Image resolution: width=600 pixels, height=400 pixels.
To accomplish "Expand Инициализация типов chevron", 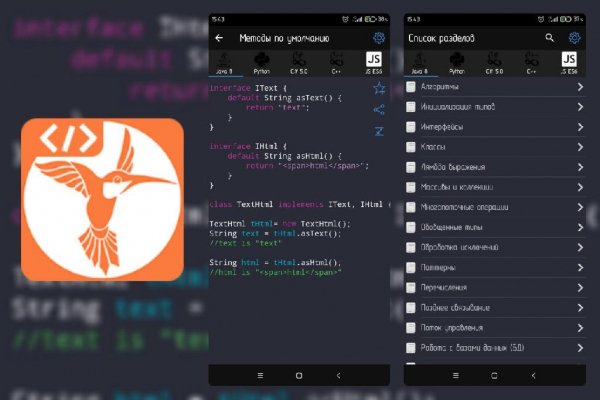I will point(580,107).
